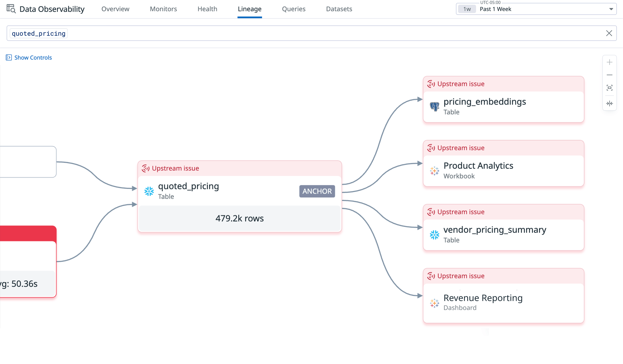Image resolution: width=623 pixels, height=364 pixels.
Task: Click the collapse-edges icon below the zoom controls
Action: click(610, 103)
